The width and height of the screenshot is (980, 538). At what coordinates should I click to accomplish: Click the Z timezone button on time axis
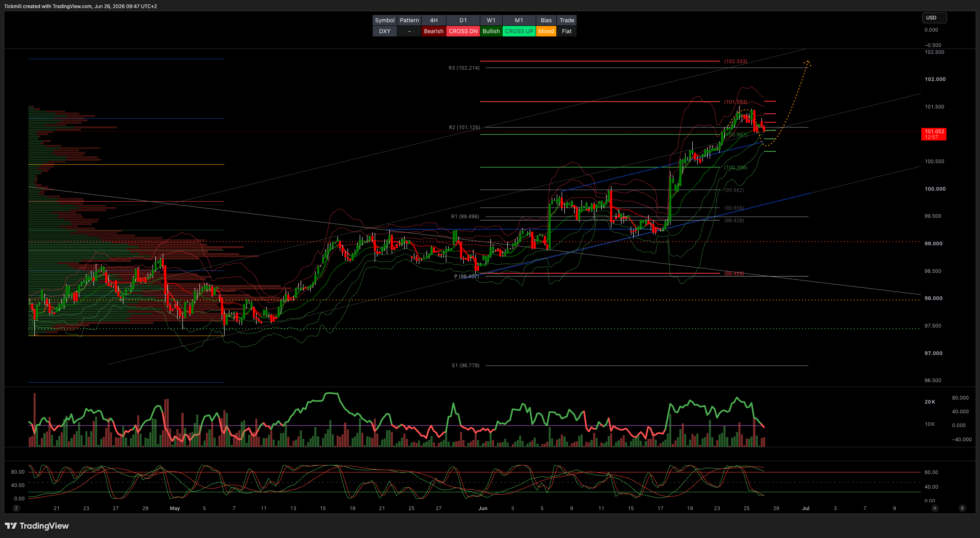[16, 508]
